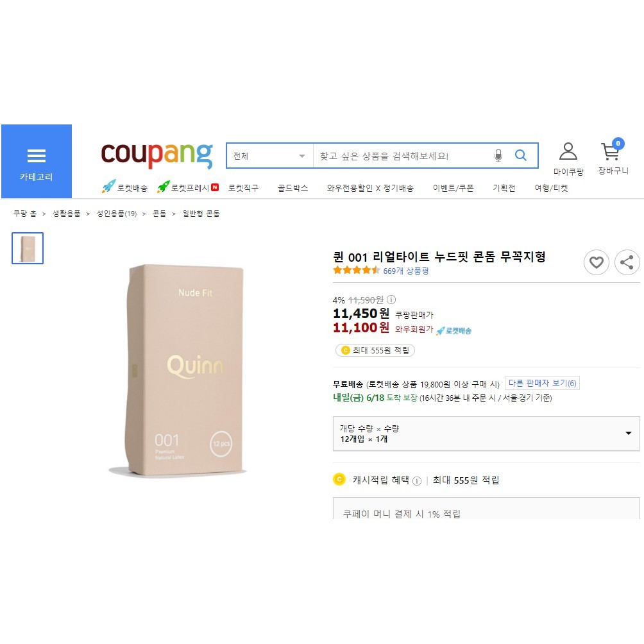Image resolution: width=644 pixels, height=644 pixels.
Task: Open the 이벤트/쿠폰 menu item
Action: click(453, 188)
